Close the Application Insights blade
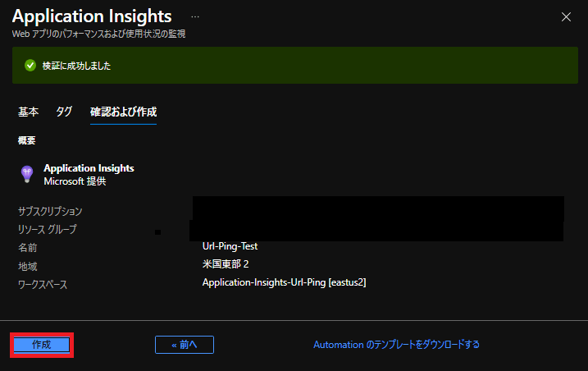 (x=566, y=17)
